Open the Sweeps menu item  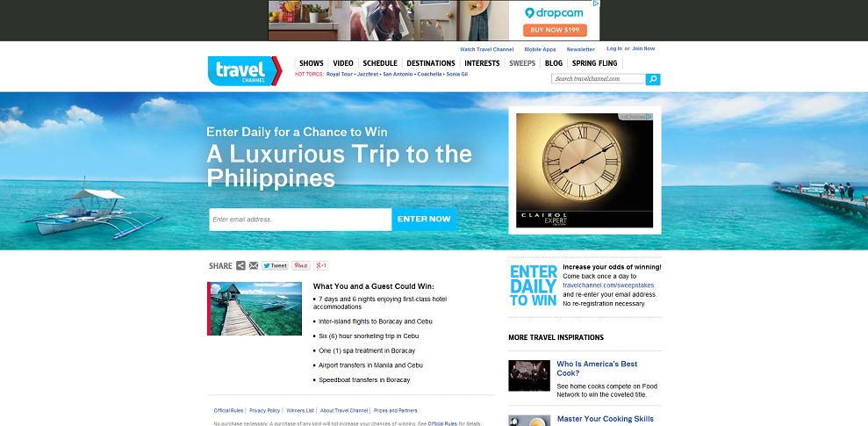(x=522, y=63)
